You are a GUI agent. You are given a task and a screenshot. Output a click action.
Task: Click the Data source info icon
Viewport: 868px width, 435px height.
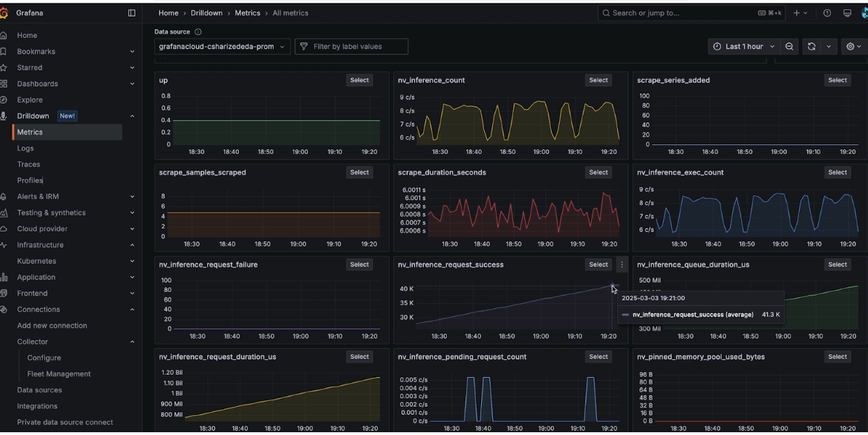[x=198, y=32]
